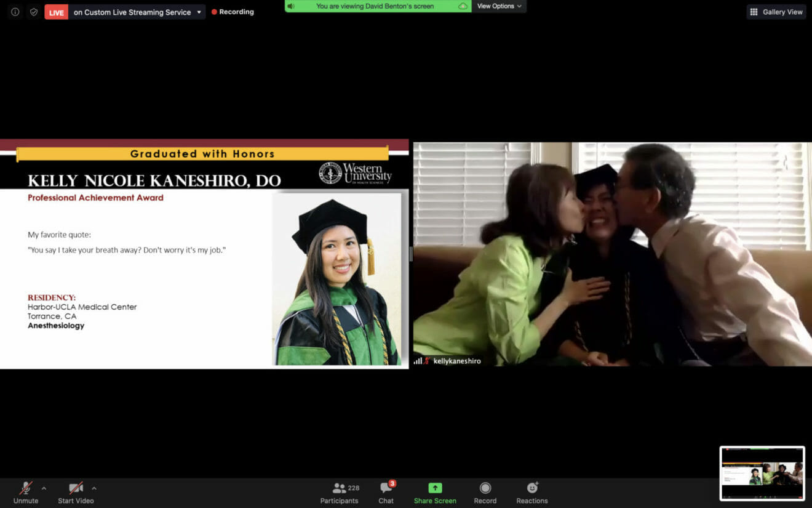Open the audio options chevron next to Unmute
This screenshot has width=812, height=508.
tap(44, 487)
